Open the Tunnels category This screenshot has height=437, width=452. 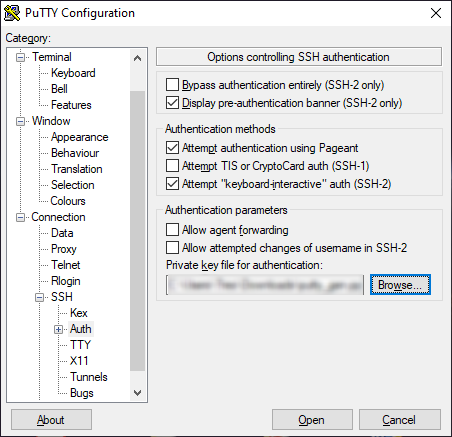point(89,377)
